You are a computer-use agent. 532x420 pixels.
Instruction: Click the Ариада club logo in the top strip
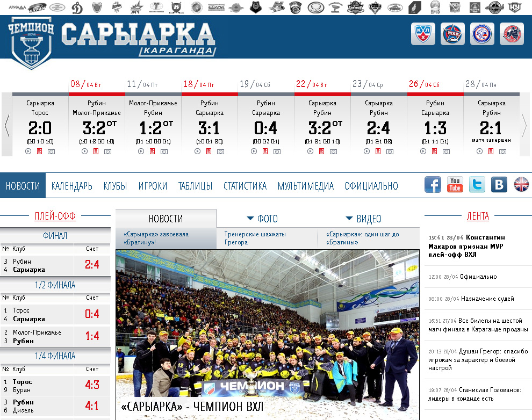(17, 7)
